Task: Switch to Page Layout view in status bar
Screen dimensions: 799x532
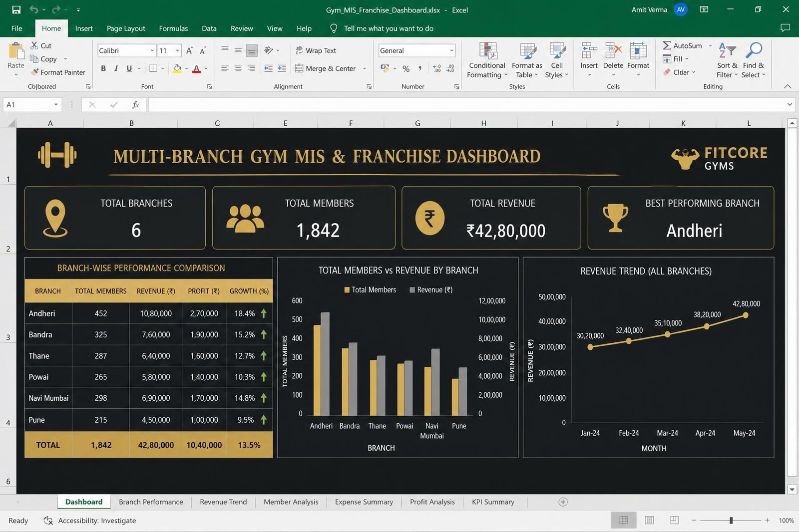Action: click(649, 520)
